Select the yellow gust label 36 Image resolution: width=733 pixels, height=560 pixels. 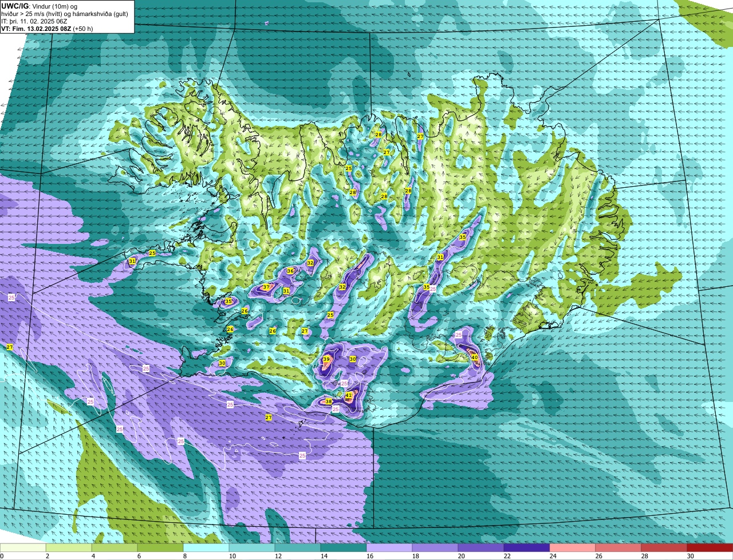coord(290,271)
